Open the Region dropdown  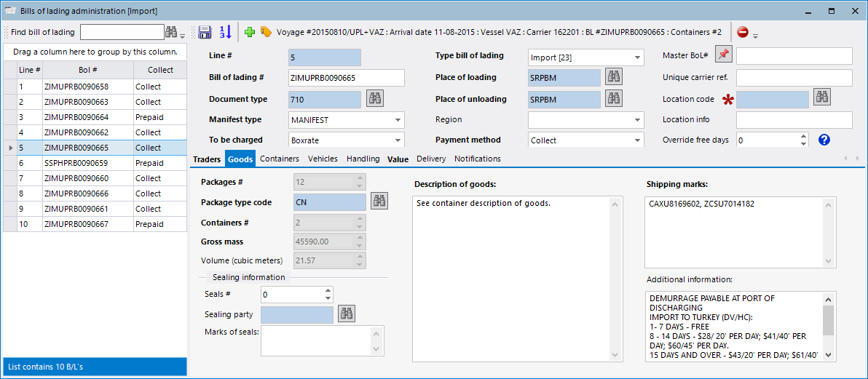click(x=637, y=119)
